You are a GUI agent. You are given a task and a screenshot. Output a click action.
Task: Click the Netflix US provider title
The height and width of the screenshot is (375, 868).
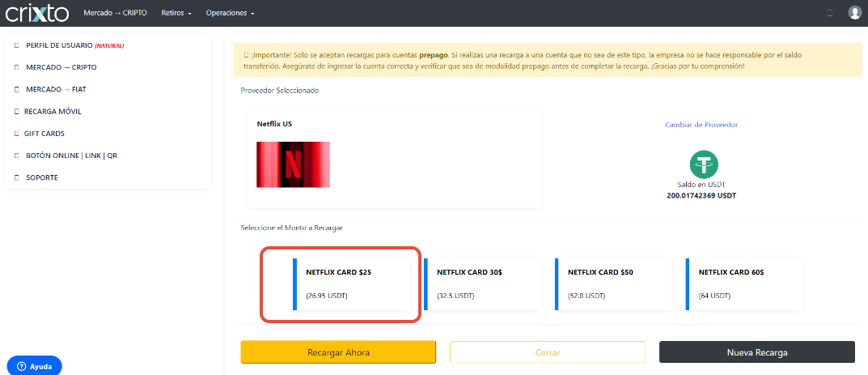coord(274,124)
